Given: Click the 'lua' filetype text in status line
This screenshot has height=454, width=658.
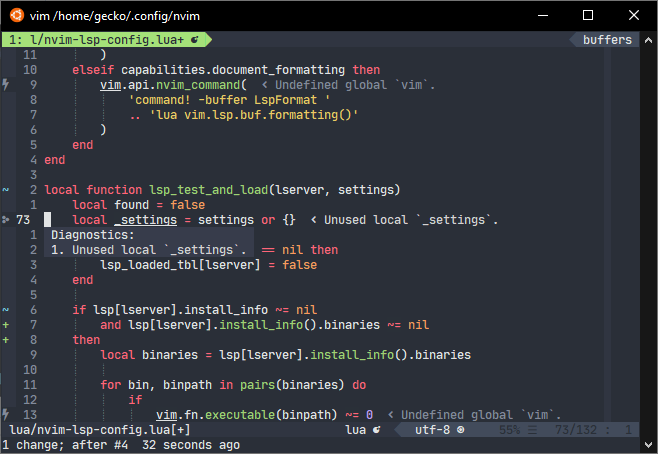Looking at the screenshot, I should tap(355, 430).
